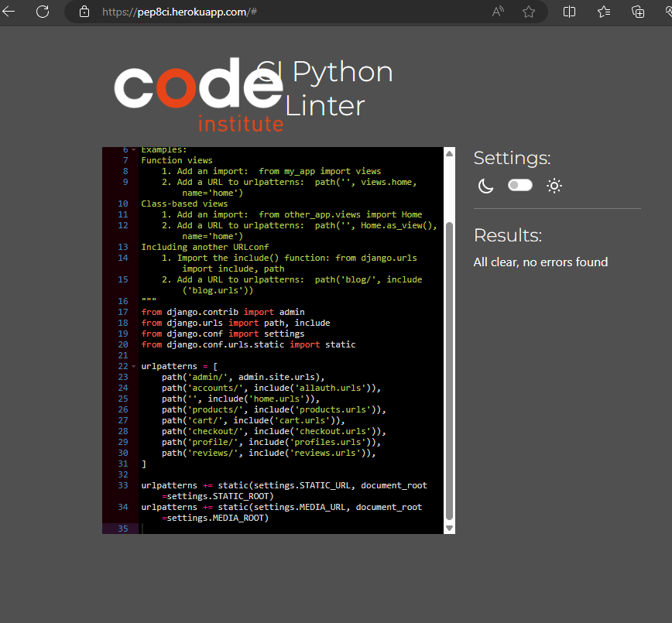The height and width of the screenshot is (623, 672).
Task: Click the 'urlpatterns = [' line
Action: click(180, 366)
